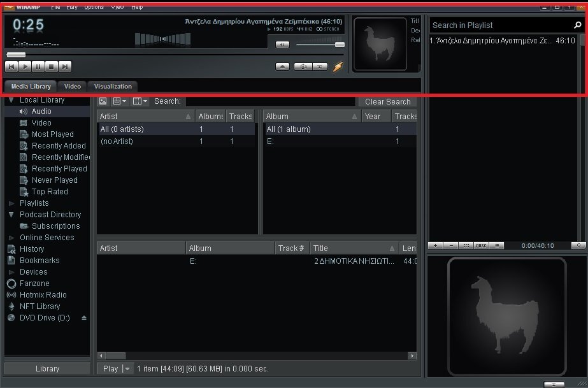Open the playlist MISC options button
588x388 pixels.
click(x=481, y=245)
